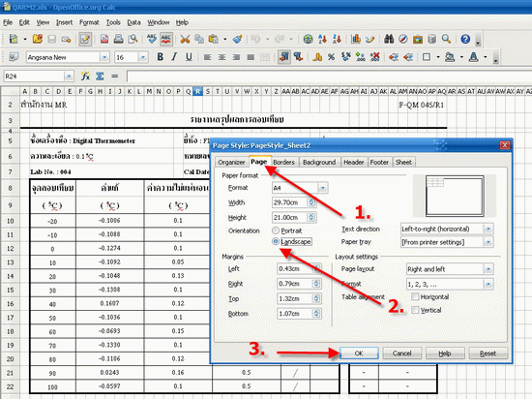Open Page Preview icon
Viewport: 532px width, 399px height.
pyautogui.click(x=133, y=39)
